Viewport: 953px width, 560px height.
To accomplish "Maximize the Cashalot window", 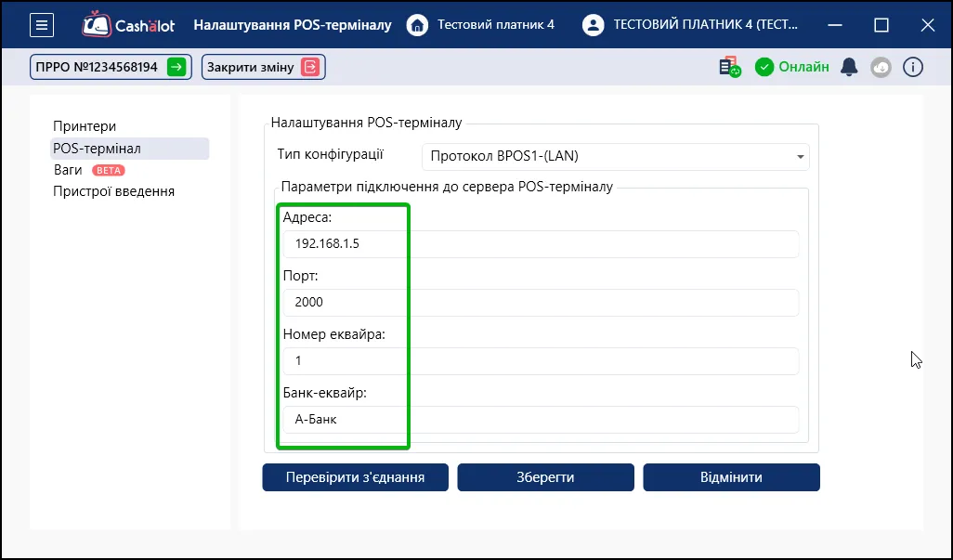I will (881, 25).
